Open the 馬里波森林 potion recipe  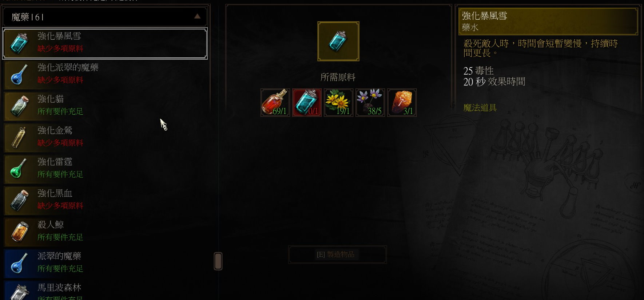pyautogui.click(x=105, y=291)
